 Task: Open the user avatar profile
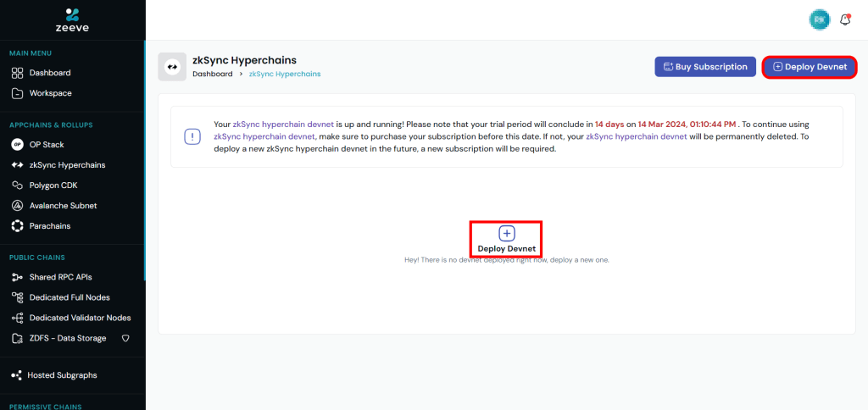(x=820, y=20)
